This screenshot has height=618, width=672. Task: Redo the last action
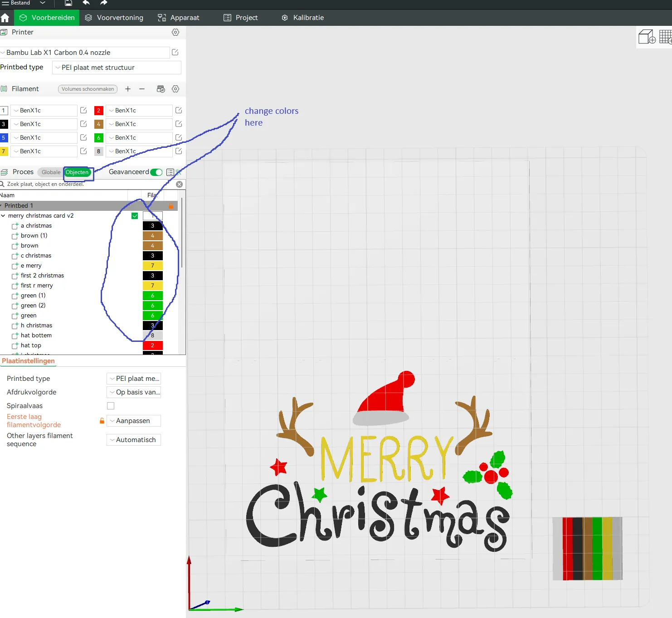pos(104,3)
